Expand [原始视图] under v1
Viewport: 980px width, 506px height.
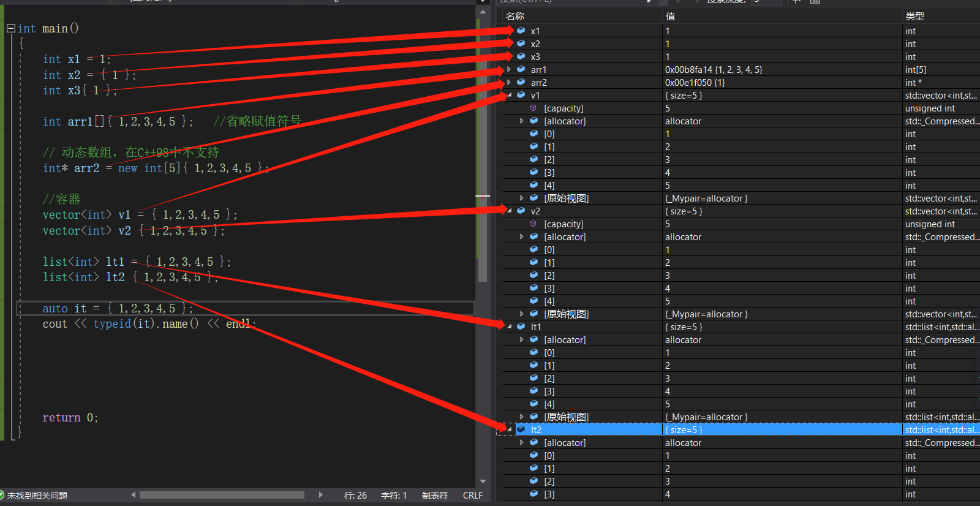522,198
